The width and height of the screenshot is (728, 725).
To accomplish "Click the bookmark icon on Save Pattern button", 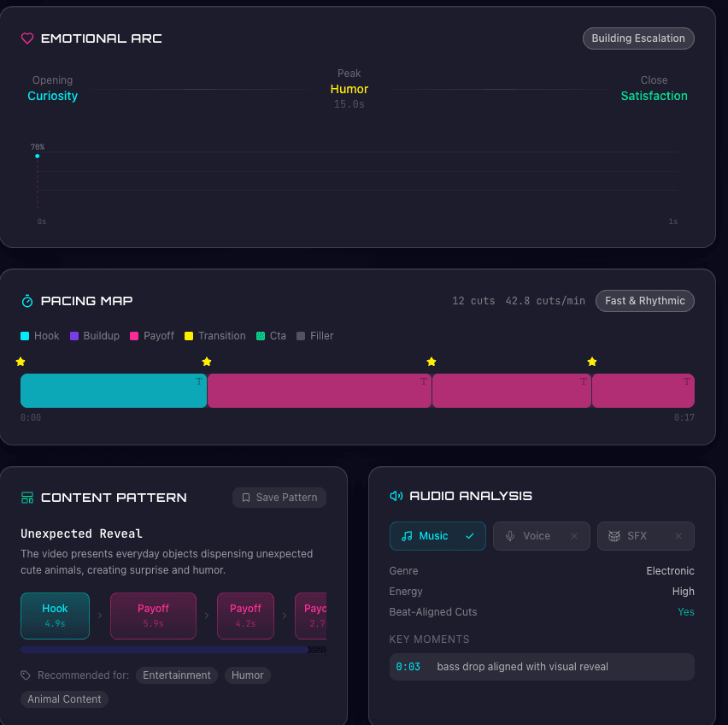I will pos(248,498).
